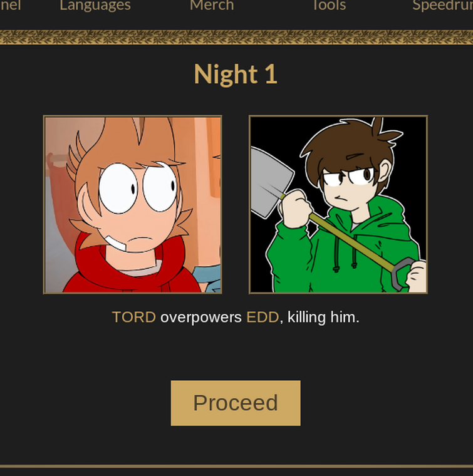Open the Languages menu item
This screenshot has height=476, width=473.
pos(95,5)
